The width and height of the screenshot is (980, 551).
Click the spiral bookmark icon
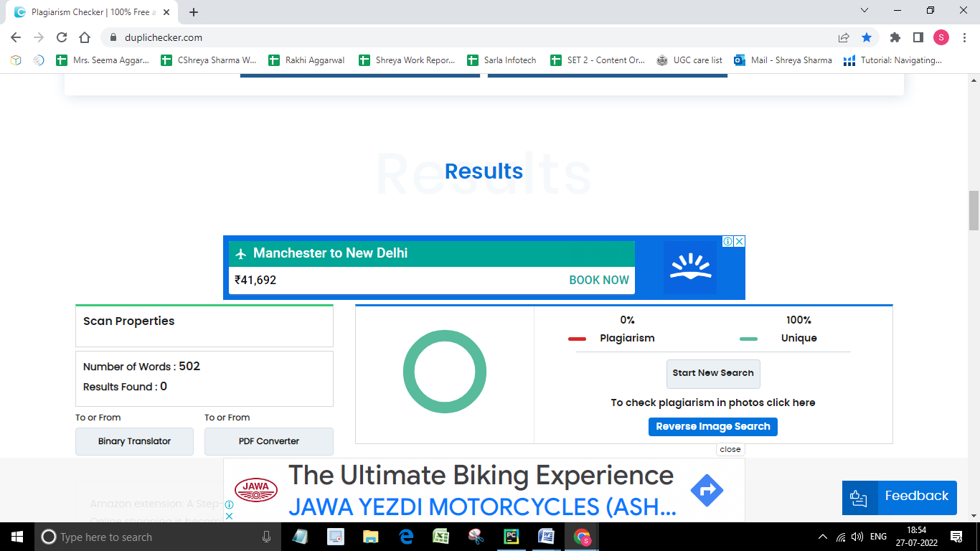pos(39,60)
